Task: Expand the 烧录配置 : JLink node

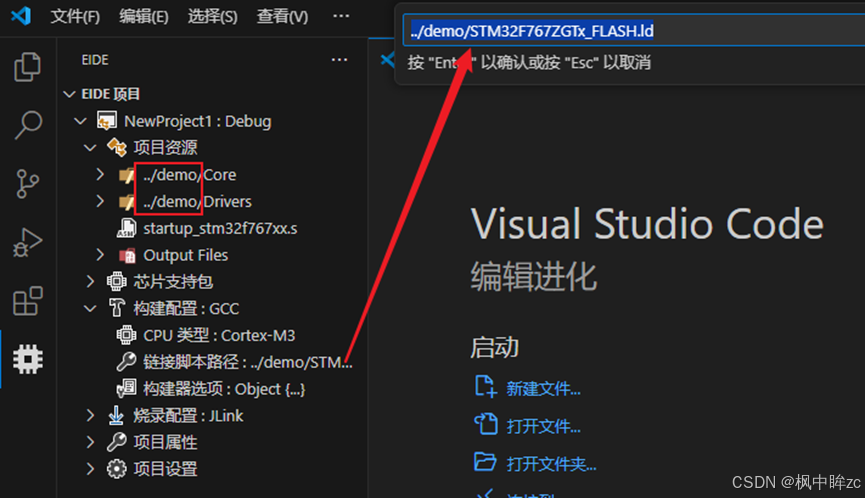Action: (90, 415)
